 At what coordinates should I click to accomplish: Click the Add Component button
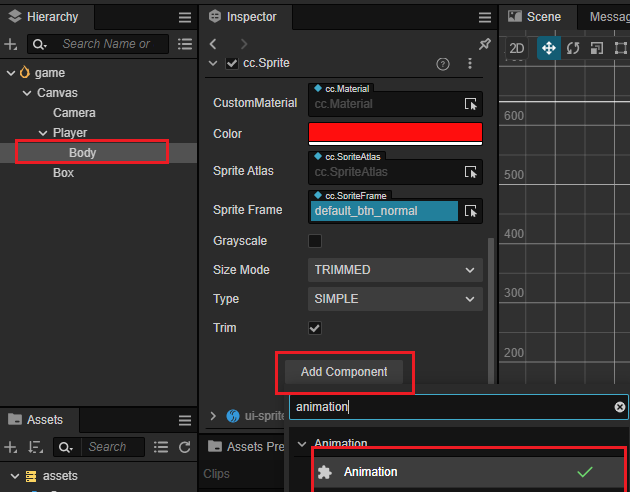[344, 372]
